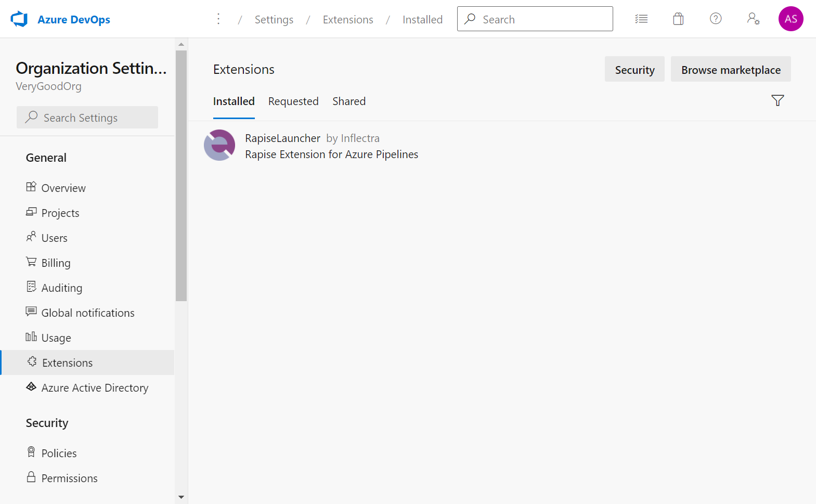Click the Azure DevOps logo icon
816x504 pixels.
19,19
